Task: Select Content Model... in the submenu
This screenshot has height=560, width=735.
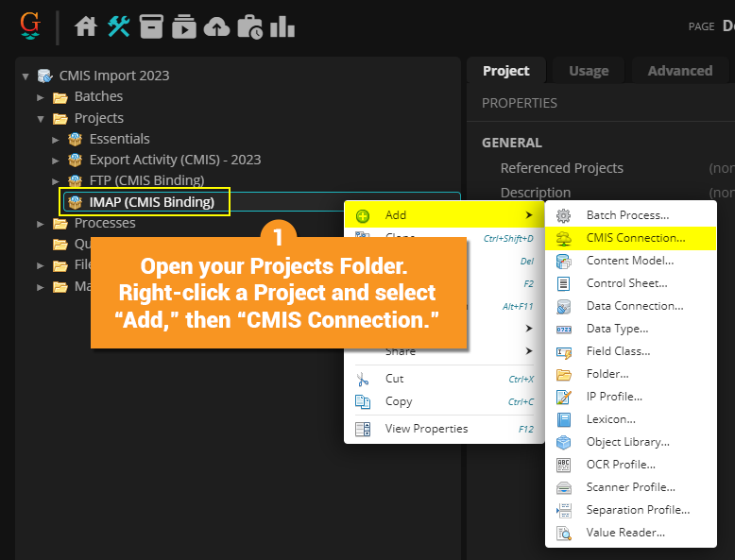Action: 630,261
